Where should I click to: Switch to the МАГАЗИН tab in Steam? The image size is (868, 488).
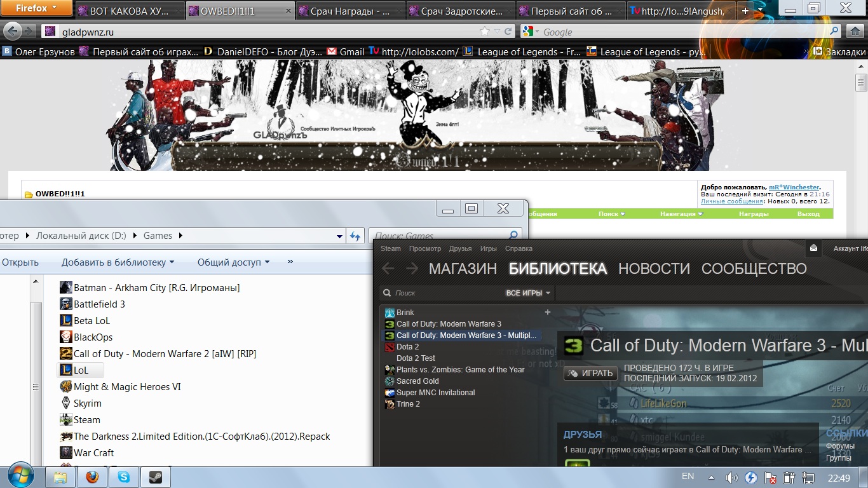click(x=463, y=269)
